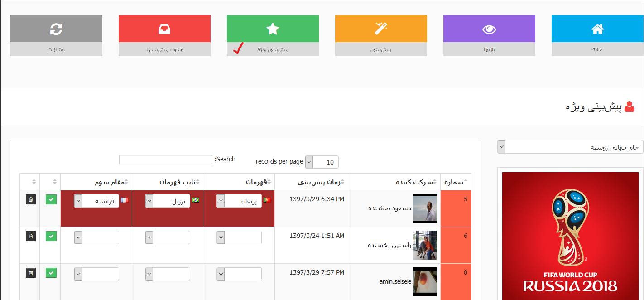Click trash icon for row 8

click(x=30, y=273)
